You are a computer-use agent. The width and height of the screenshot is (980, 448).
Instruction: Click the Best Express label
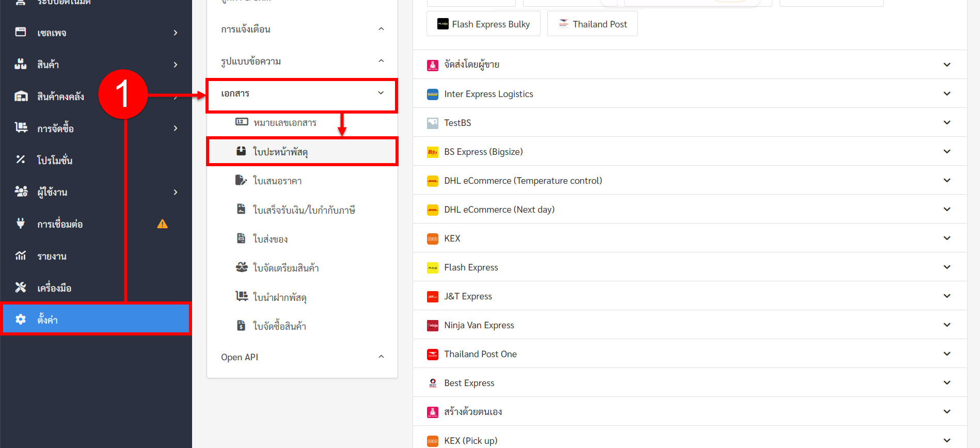click(469, 383)
